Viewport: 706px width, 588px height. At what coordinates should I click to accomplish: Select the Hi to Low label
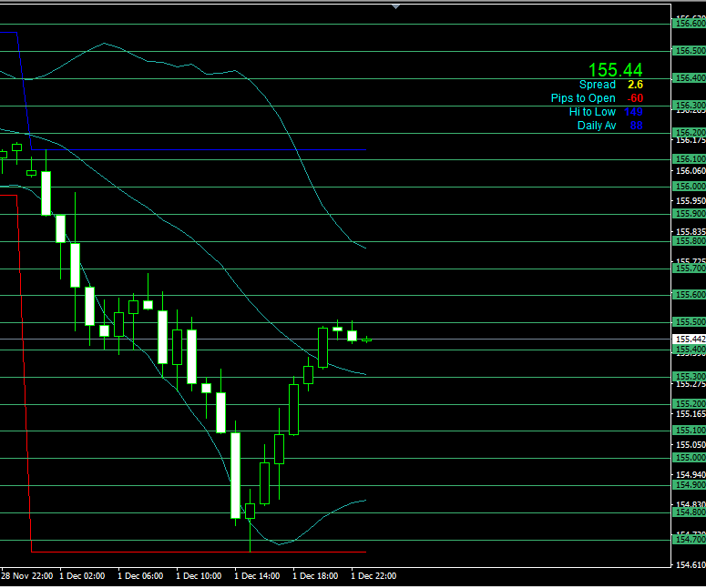(592, 112)
